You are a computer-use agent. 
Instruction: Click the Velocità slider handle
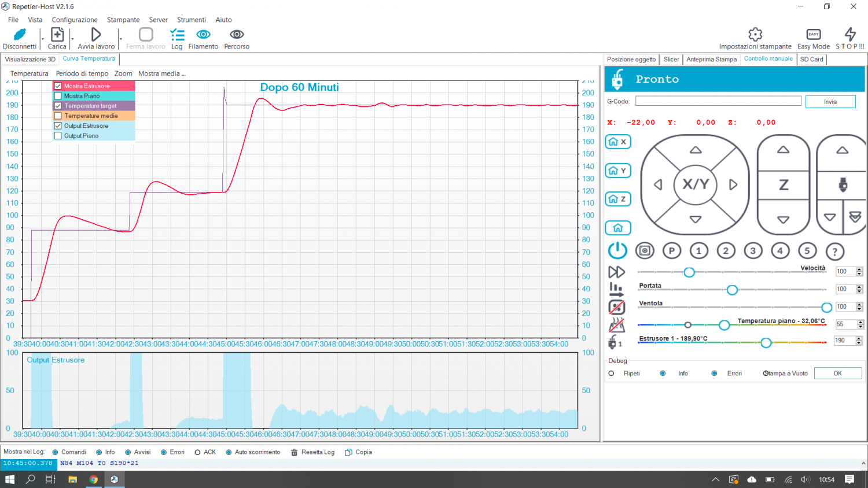pos(689,272)
